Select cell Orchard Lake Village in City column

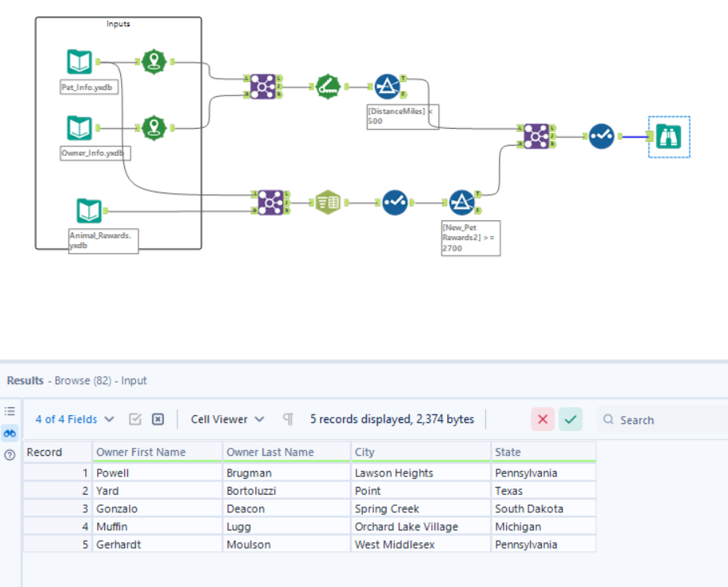click(421, 527)
